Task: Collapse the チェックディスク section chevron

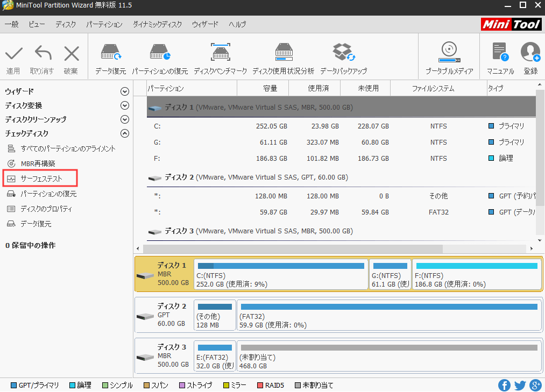Action: (x=124, y=133)
